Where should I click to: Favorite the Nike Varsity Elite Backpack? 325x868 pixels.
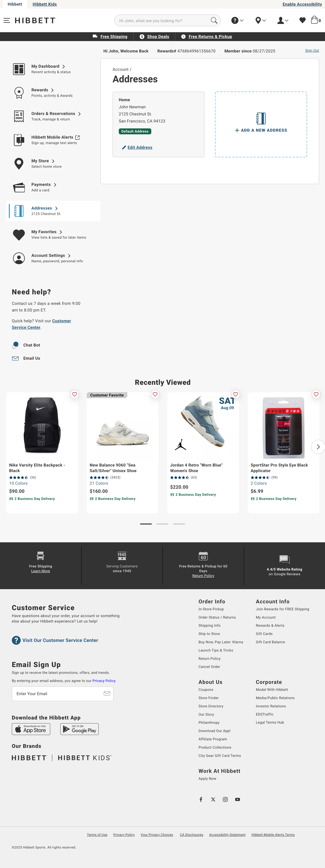click(x=74, y=394)
